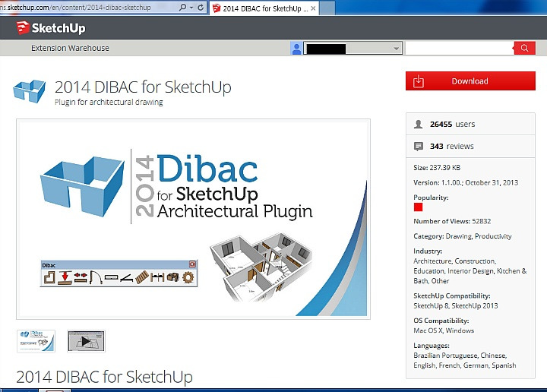The image size is (547, 392).
Task: Click 'Mac OS X, Windows' compatibility text
Action: 444,330
